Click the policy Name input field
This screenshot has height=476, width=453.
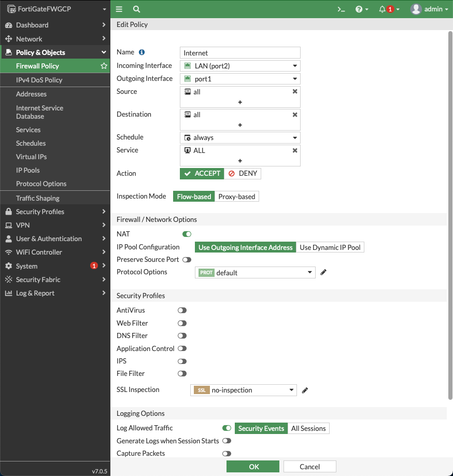click(x=240, y=53)
